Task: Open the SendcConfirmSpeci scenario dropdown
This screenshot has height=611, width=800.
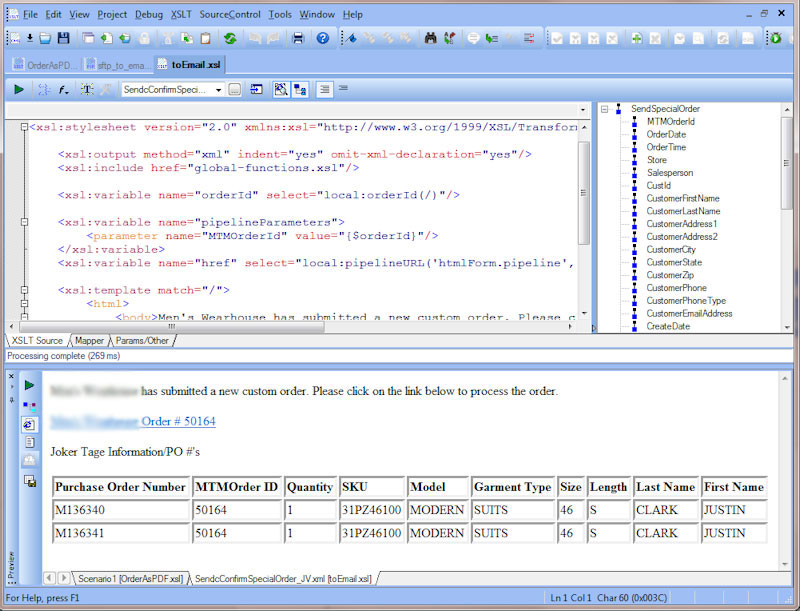Action: [x=218, y=89]
